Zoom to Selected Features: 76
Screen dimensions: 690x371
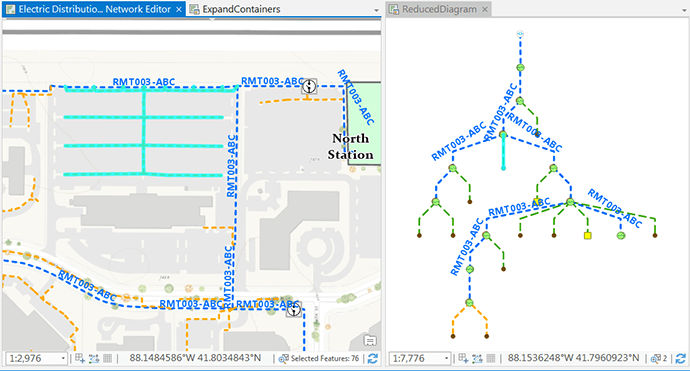[x=319, y=359]
